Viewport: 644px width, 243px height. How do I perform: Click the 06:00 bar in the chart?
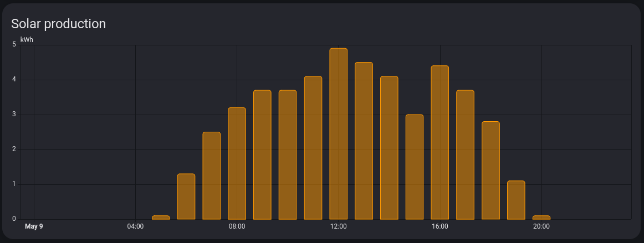pos(186,197)
